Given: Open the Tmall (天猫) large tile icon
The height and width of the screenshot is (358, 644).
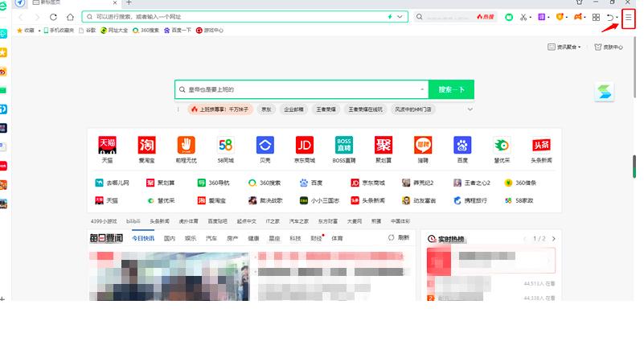Looking at the screenshot, I should coord(107,145).
